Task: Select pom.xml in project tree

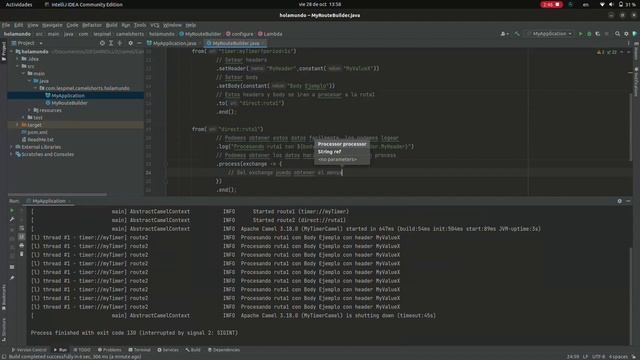Action: pyautogui.click(x=35, y=132)
